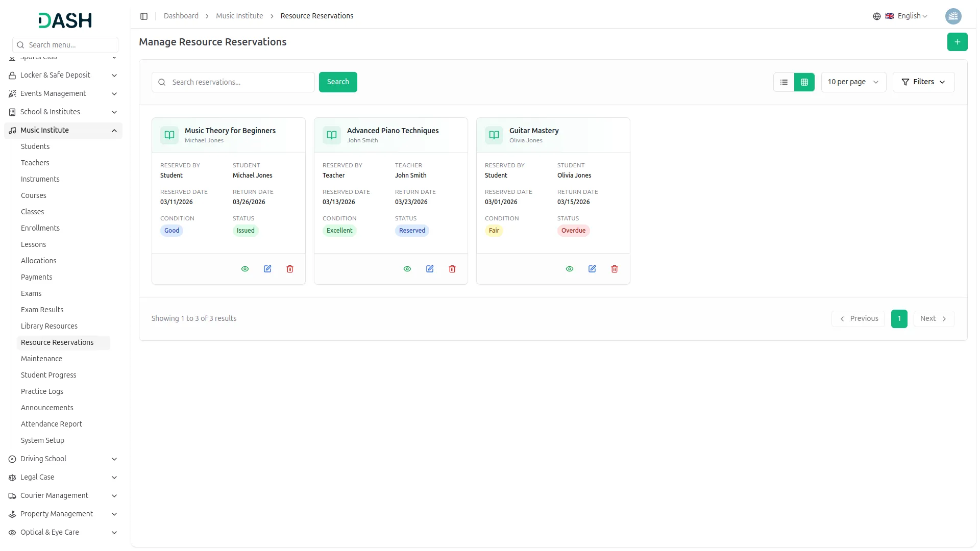Image resolution: width=980 pixels, height=551 pixels.
Task: Switch to grid view layout
Action: [x=804, y=82]
